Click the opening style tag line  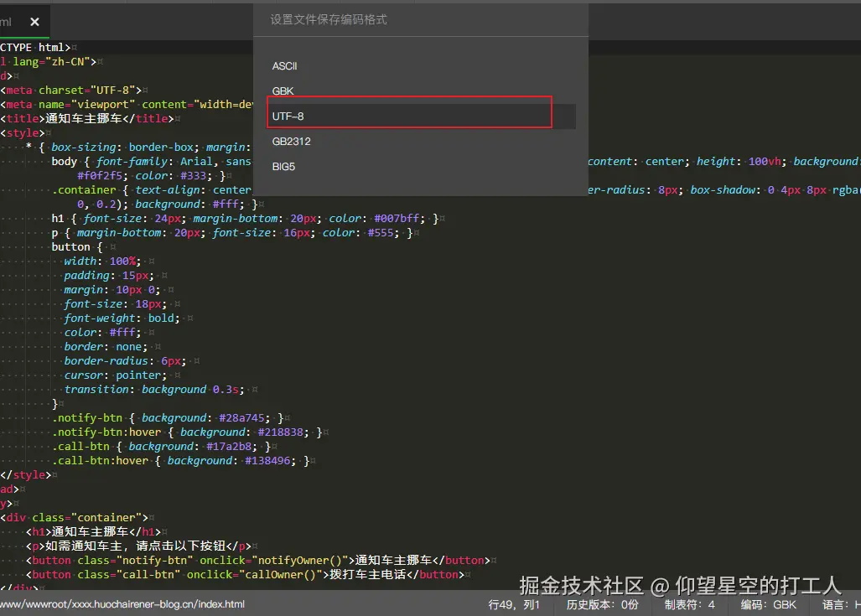click(23, 133)
